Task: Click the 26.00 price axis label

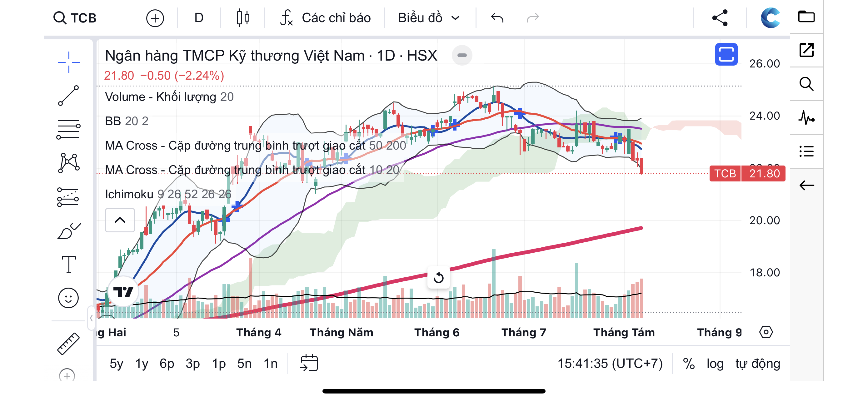Action: 764,64
